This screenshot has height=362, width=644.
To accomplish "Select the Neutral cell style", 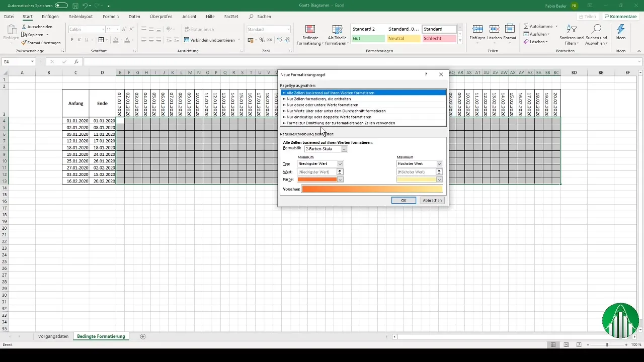I will click(x=404, y=38).
